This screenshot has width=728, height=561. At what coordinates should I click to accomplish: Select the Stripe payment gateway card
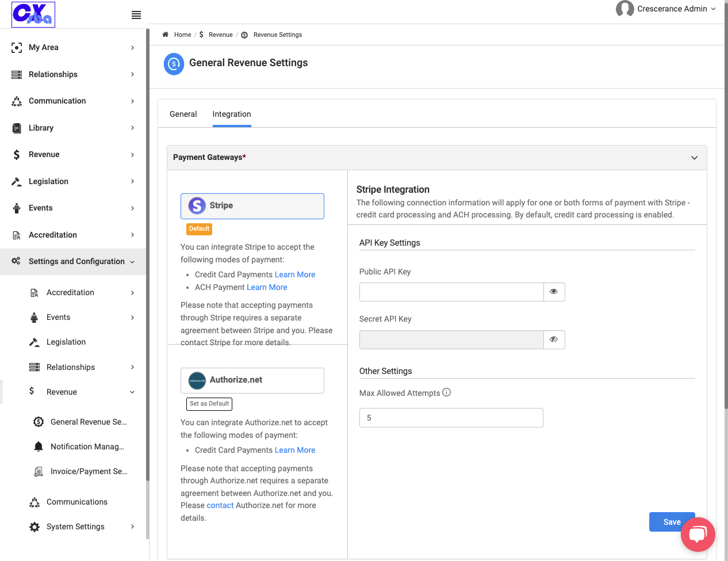(252, 206)
